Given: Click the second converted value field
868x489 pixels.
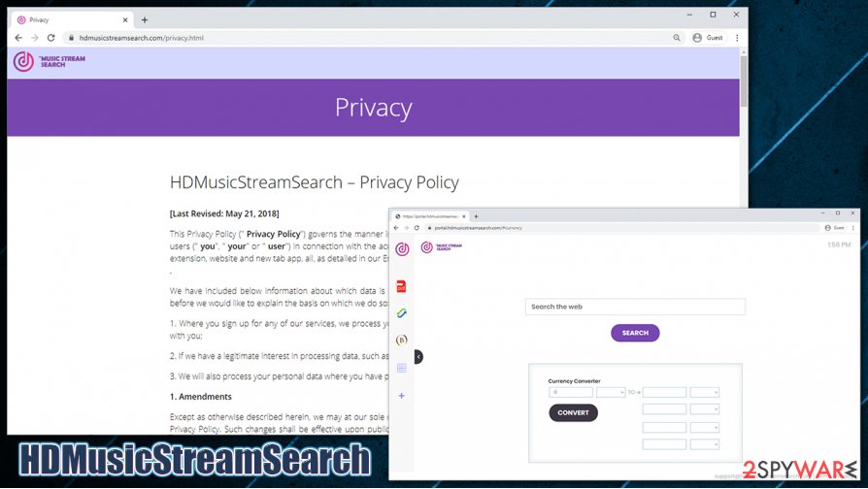Looking at the screenshot, I should click(664, 409).
